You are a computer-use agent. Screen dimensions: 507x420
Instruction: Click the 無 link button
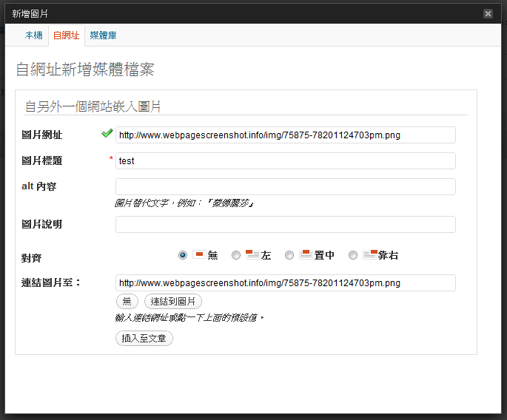[x=127, y=302]
